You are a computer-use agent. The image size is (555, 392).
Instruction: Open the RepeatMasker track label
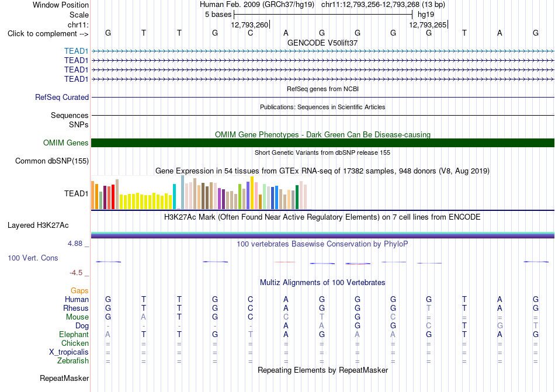[x=64, y=378]
